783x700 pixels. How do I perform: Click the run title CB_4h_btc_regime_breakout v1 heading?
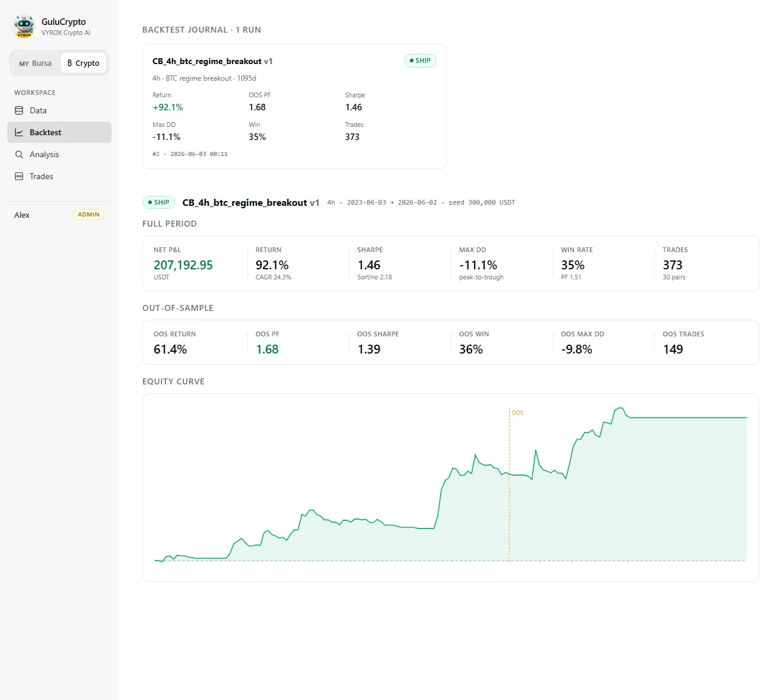(x=251, y=202)
